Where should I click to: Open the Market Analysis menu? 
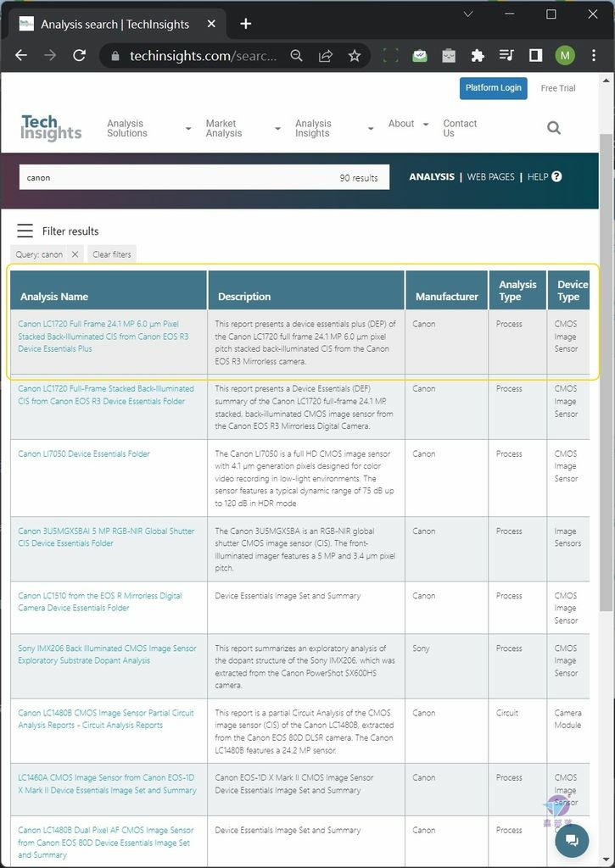(224, 129)
